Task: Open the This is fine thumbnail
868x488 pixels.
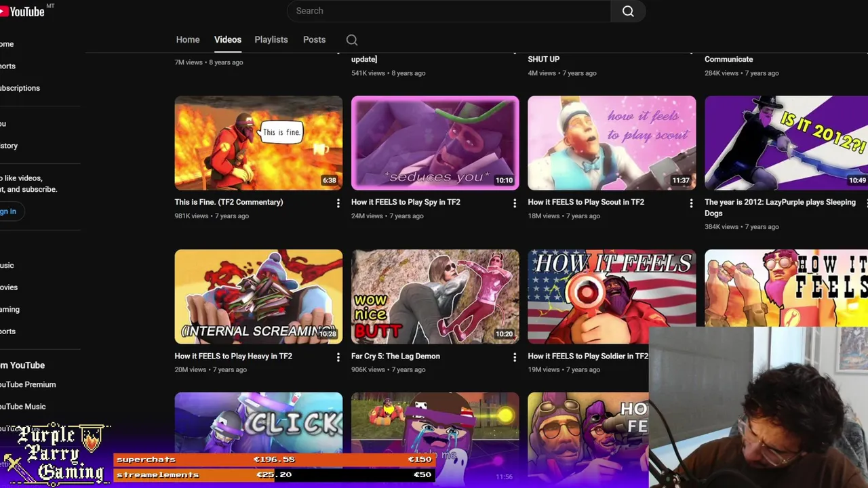Action: tap(258, 143)
